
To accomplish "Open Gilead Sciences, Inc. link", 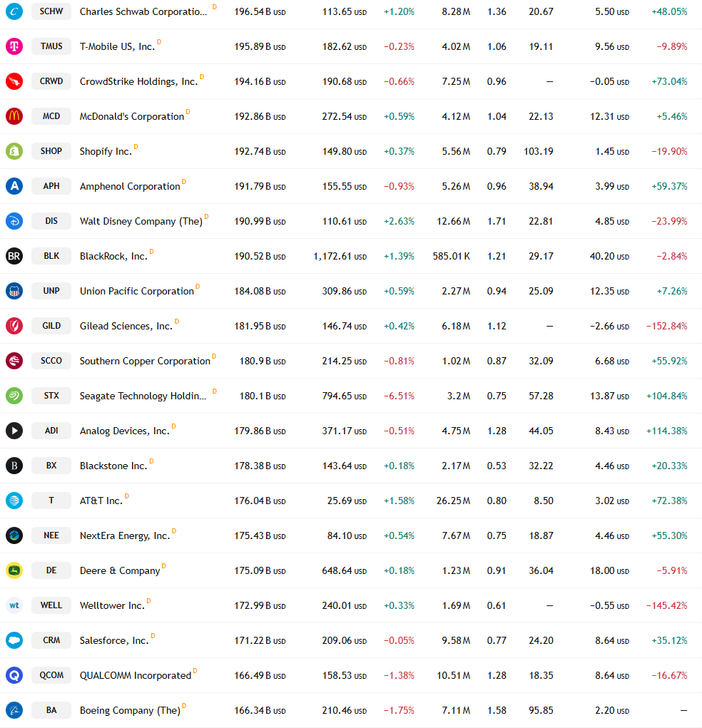I will point(126,326).
